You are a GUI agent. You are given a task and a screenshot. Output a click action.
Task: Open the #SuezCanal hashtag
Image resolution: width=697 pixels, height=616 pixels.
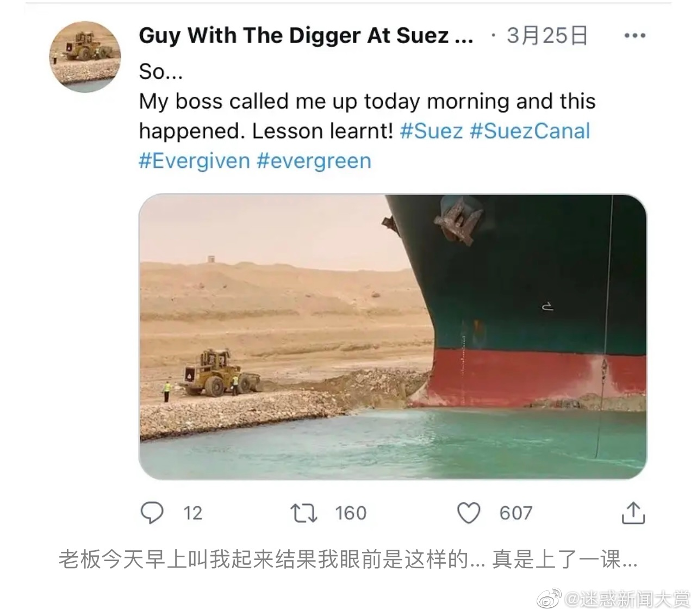(530, 131)
